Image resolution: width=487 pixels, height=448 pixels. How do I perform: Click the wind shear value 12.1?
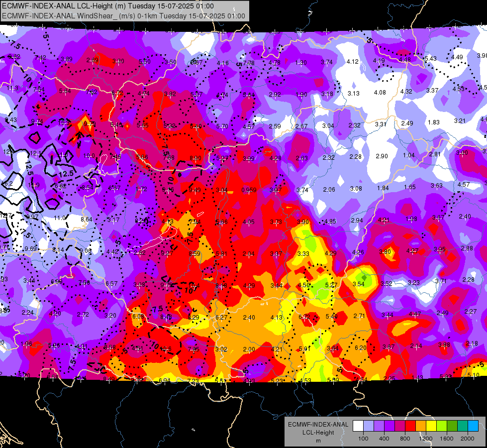coord(35,153)
